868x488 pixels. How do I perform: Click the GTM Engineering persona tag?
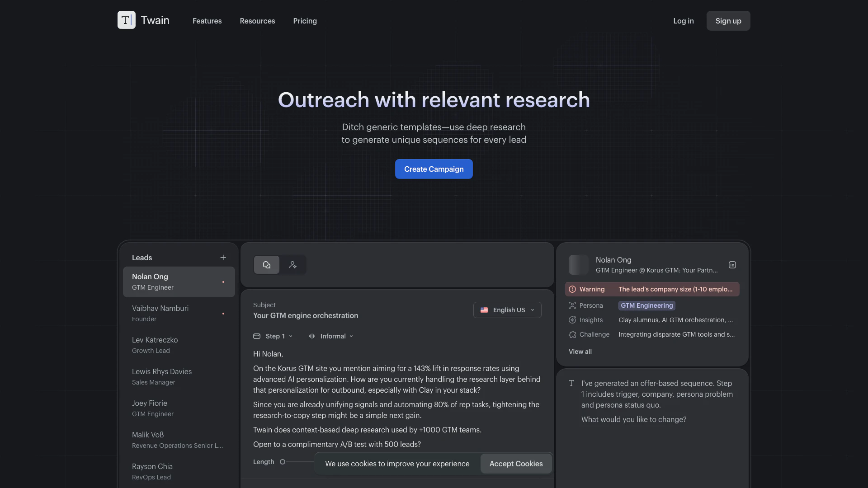[x=647, y=305]
